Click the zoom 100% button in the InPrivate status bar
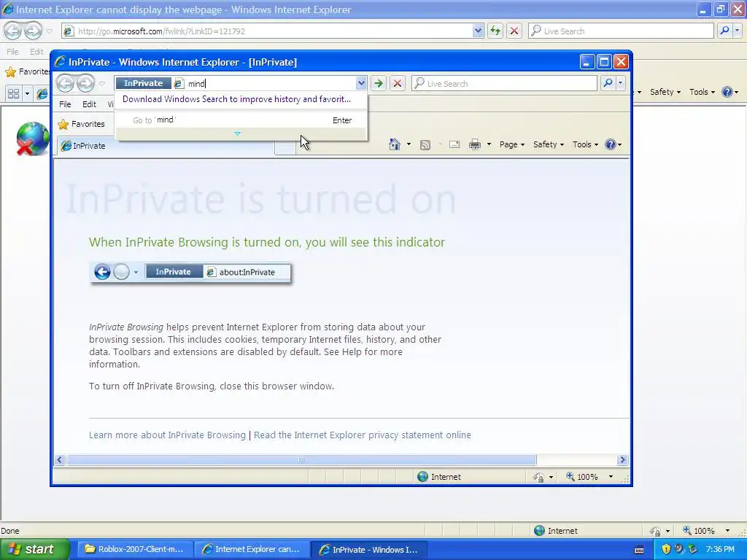This screenshot has height=560, width=747. click(582, 477)
